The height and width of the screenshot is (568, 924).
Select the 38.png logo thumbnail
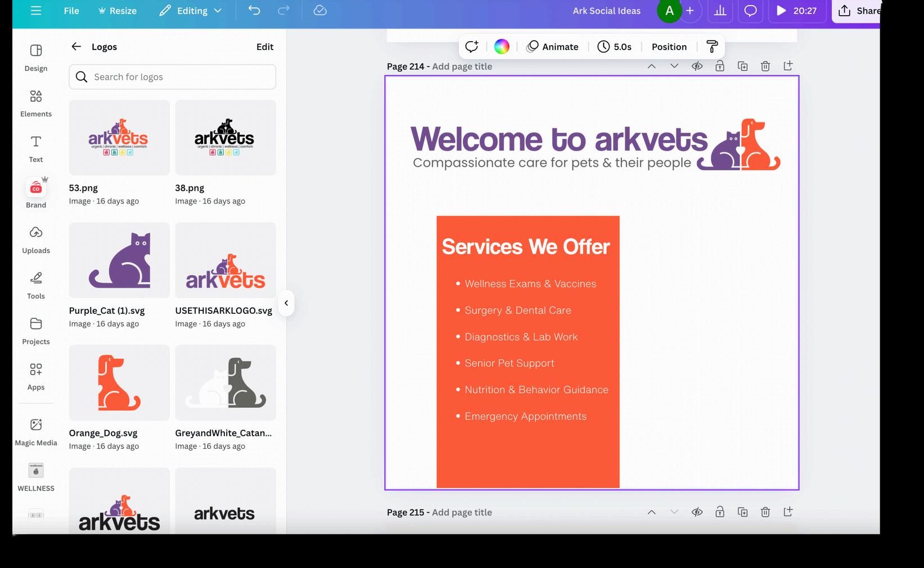[226, 138]
